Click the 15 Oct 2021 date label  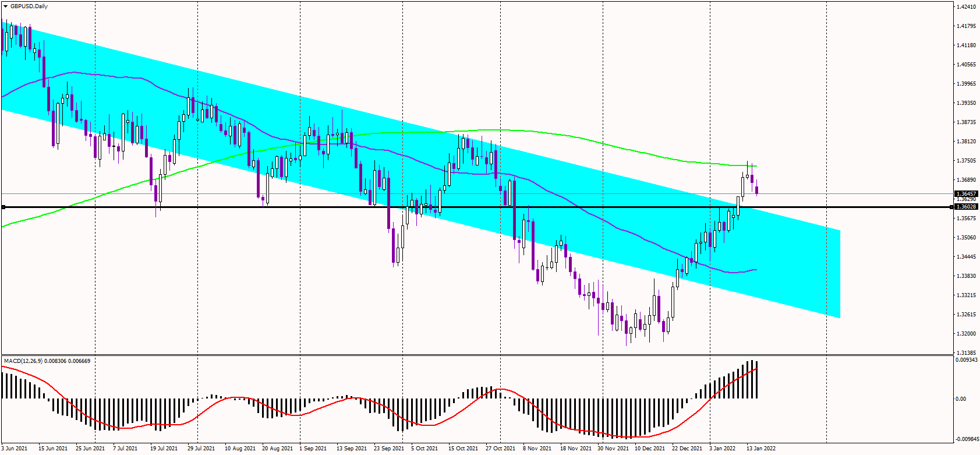463,449
